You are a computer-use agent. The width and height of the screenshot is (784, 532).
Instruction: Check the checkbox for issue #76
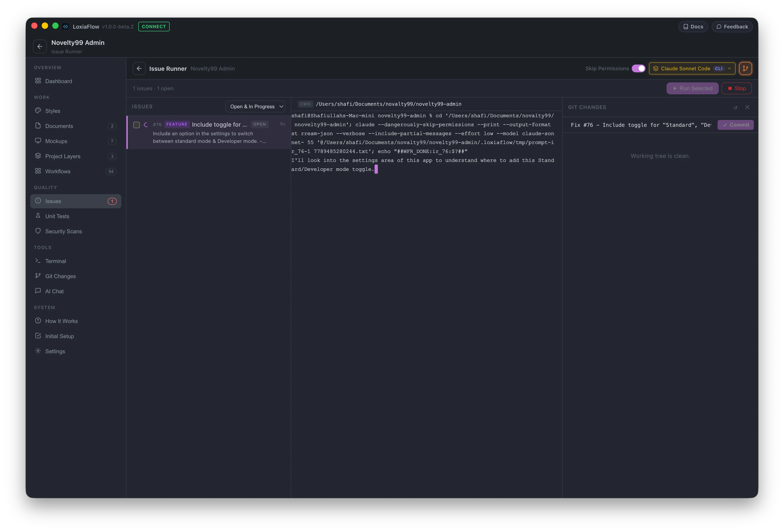pos(136,125)
